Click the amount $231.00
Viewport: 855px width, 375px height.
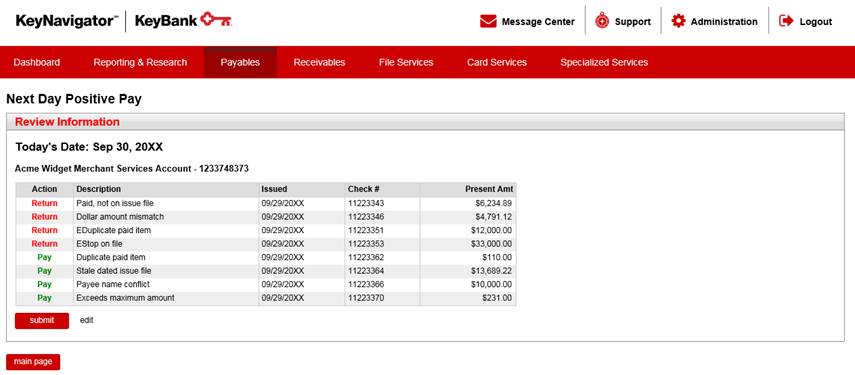tap(497, 298)
